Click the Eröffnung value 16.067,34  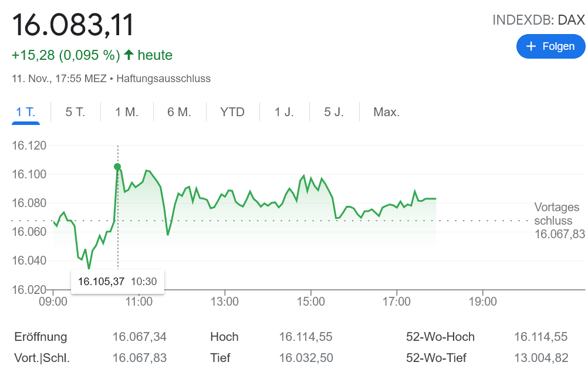tap(139, 337)
